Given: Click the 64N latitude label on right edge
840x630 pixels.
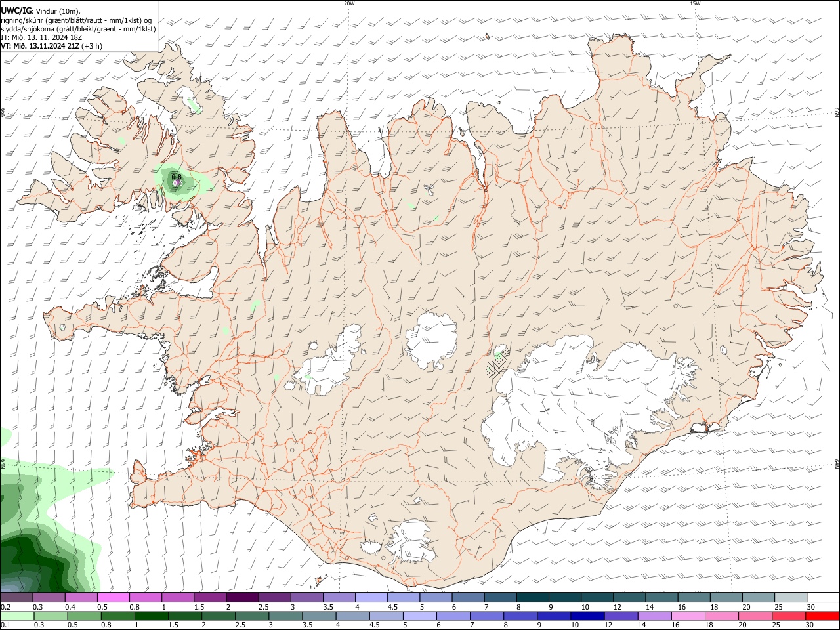Looking at the screenshot, I should point(837,463).
